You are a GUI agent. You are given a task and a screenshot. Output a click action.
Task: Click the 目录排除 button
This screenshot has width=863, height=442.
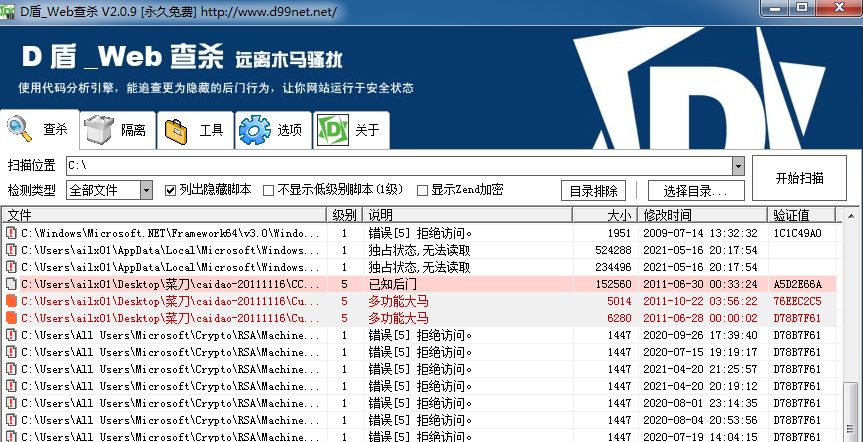click(x=596, y=191)
